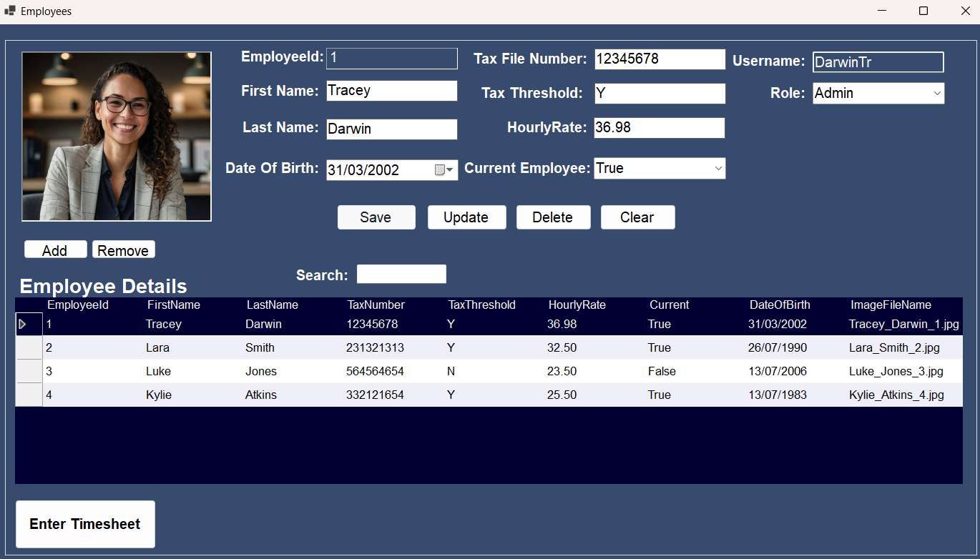The height and width of the screenshot is (559, 980).
Task: Select the HourlyRate input field
Action: pyautogui.click(x=659, y=128)
